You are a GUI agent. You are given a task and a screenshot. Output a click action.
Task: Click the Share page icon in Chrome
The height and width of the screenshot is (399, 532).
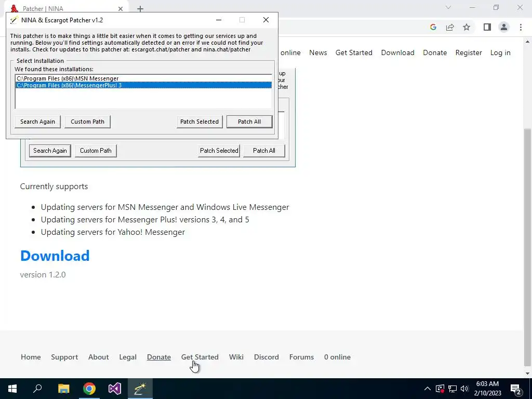tap(450, 27)
